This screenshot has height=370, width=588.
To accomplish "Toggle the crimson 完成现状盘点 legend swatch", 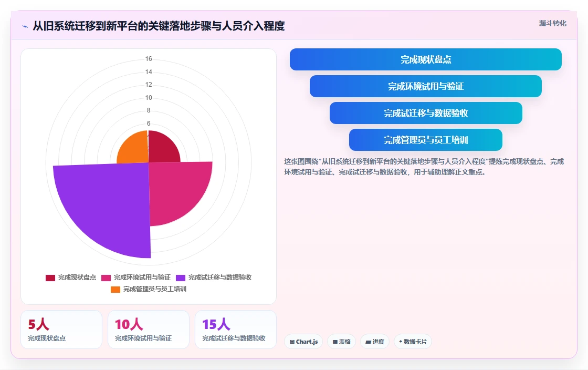I will click(x=50, y=277).
